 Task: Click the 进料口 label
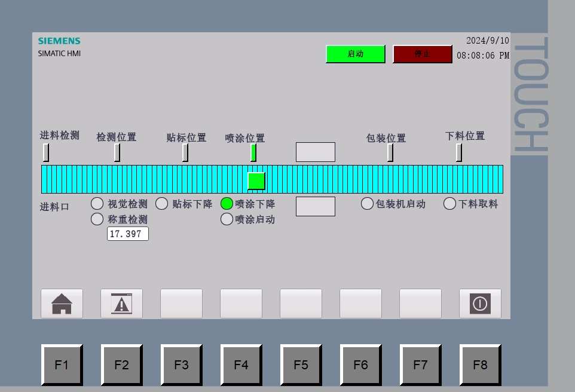pyautogui.click(x=54, y=207)
